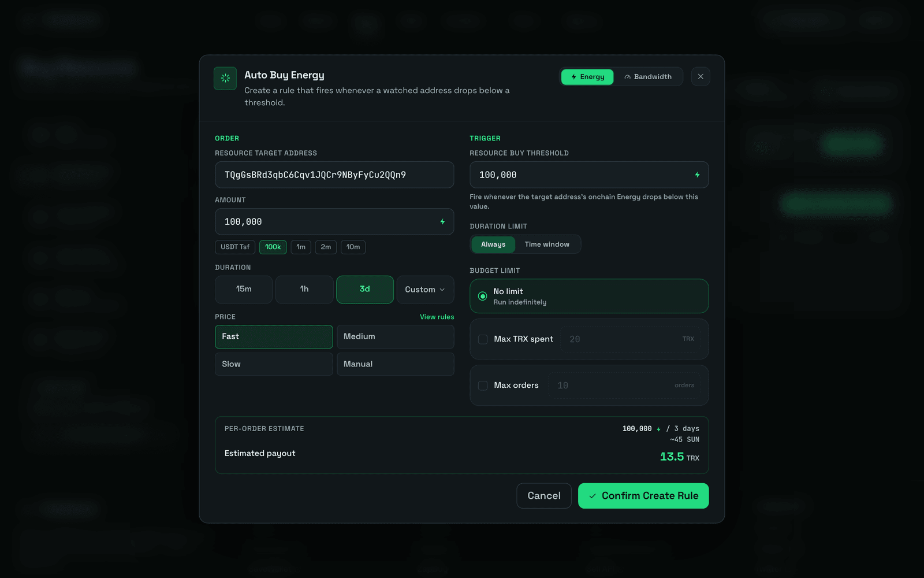Viewport: 924px width, 578px height.
Task: Pick the USDT Tsf amount preset
Action: tap(235, 247)
